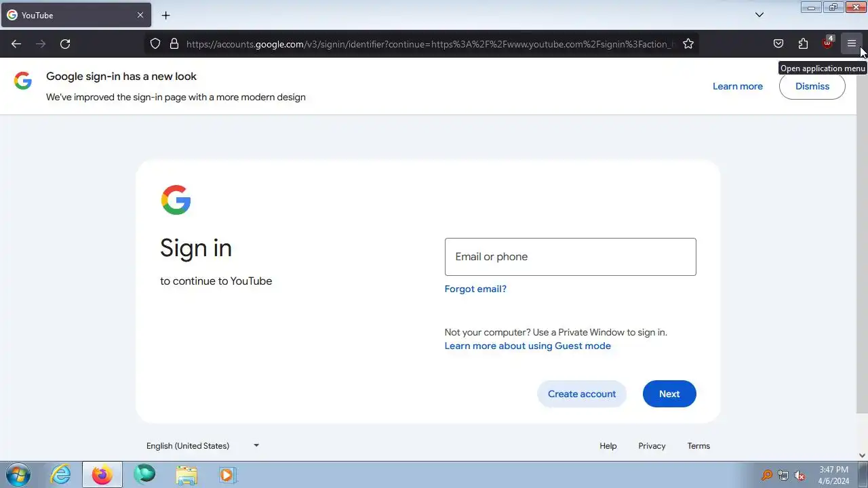Open the Privacy footer link
868x488 pixels.
click(x=652, y=446)
